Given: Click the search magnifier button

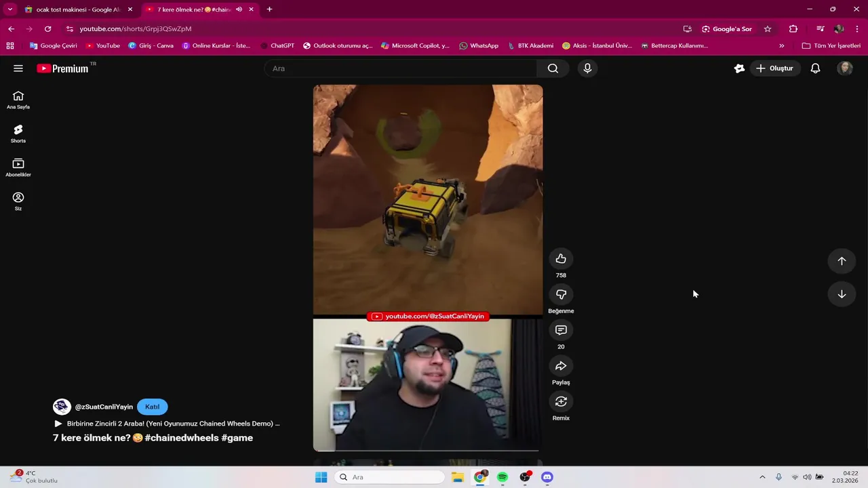Looking at the screenshot, I should (x=553, y=68).
